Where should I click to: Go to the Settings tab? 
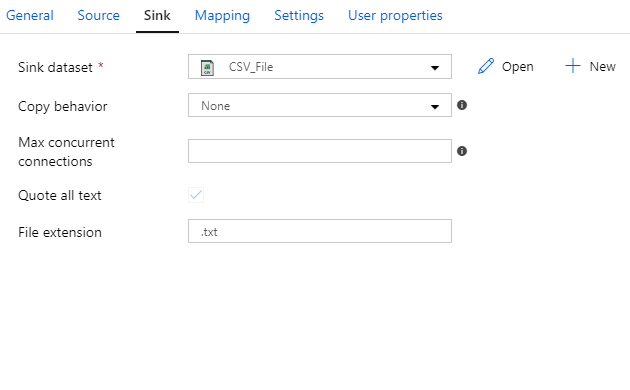pyautogui.click(x=299, y=16)
